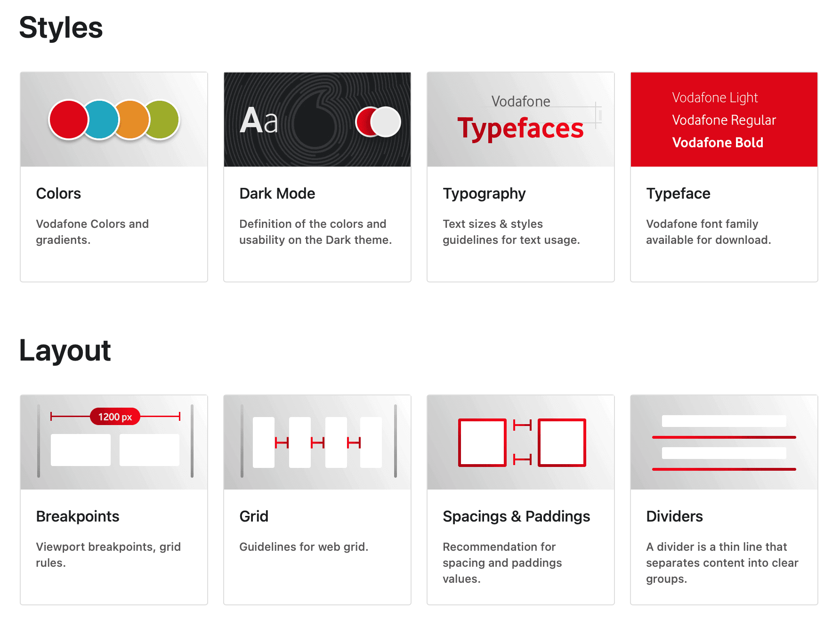840x627 pixels.
Task: Click the Aa lettering in Dark Mode thumbnail
Action: pyautogui.click(x=259, y=121)
